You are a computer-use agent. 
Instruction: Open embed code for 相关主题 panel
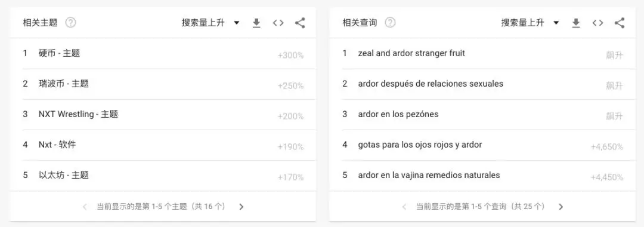click(278, 23)
